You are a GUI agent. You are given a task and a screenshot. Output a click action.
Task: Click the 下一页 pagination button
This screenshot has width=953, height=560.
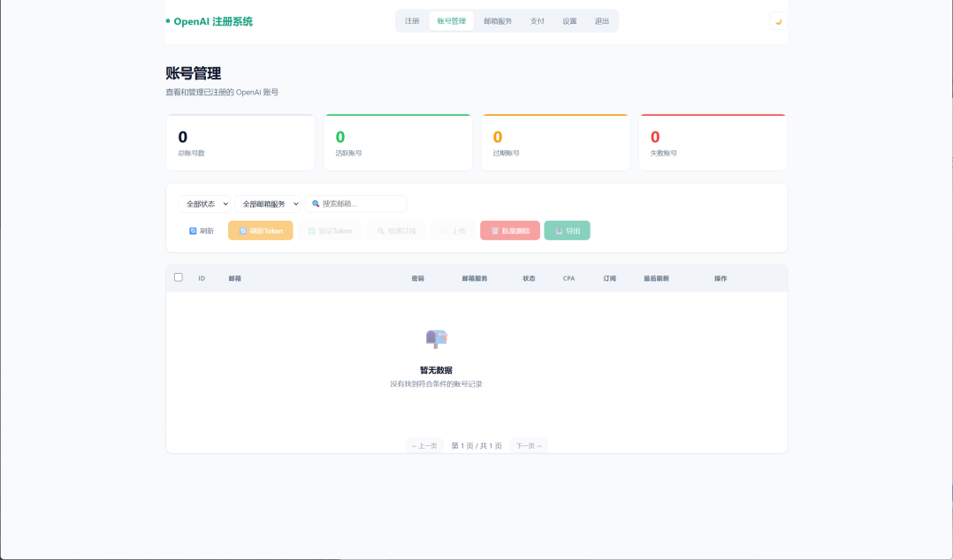pos(528,446)
